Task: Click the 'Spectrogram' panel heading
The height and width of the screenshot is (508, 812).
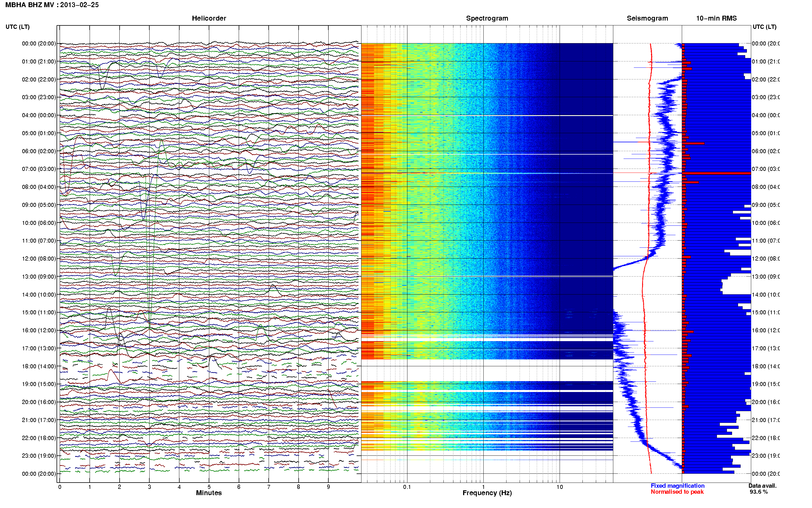Action: point(487,18)
